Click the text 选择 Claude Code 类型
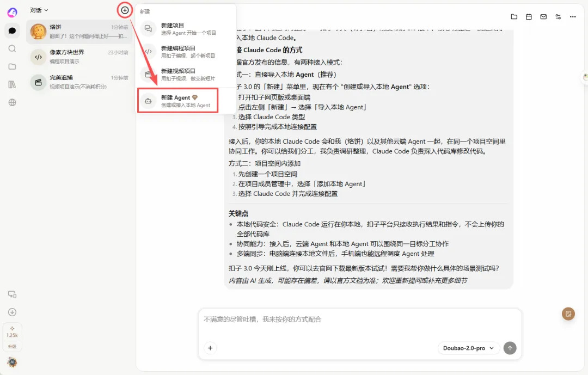The image size is (588, 375). click(x=272, y=117)
